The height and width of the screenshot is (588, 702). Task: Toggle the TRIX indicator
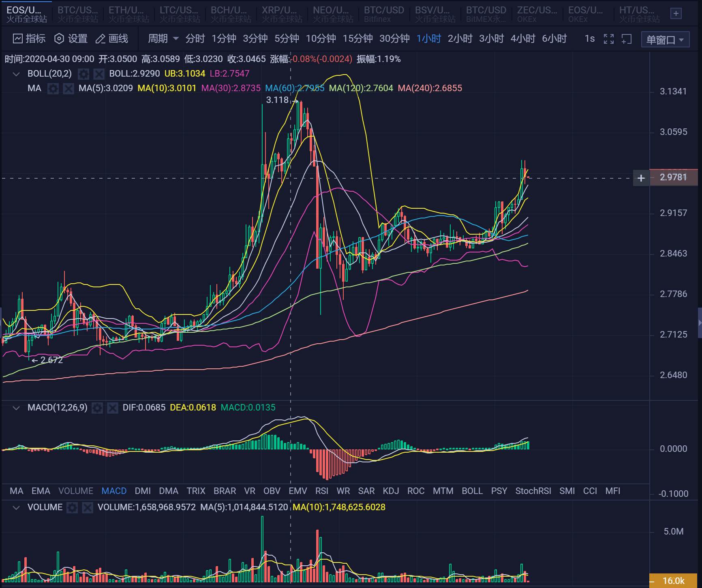tap(196, 491)
